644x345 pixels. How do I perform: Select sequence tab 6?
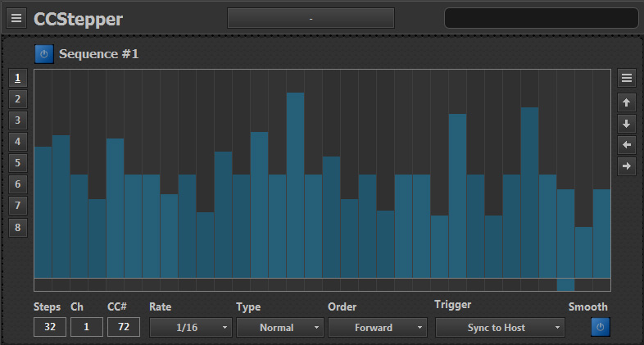pos(18,184)
